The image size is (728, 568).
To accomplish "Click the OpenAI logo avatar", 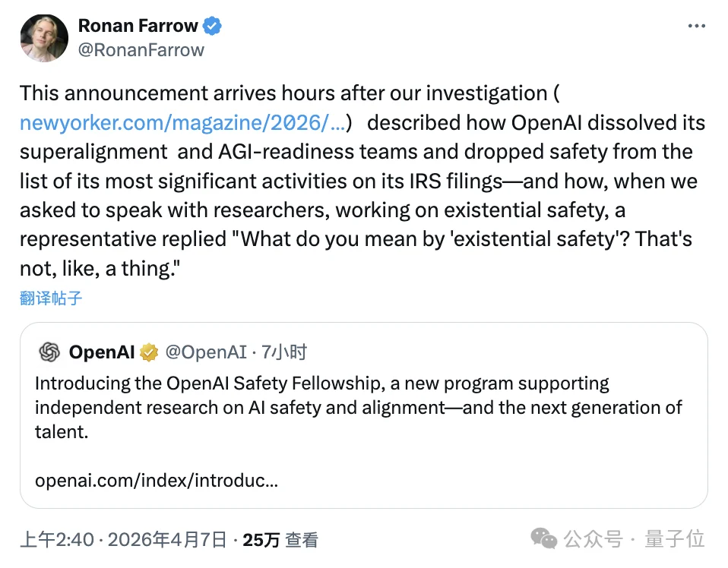I will point(50,352).
